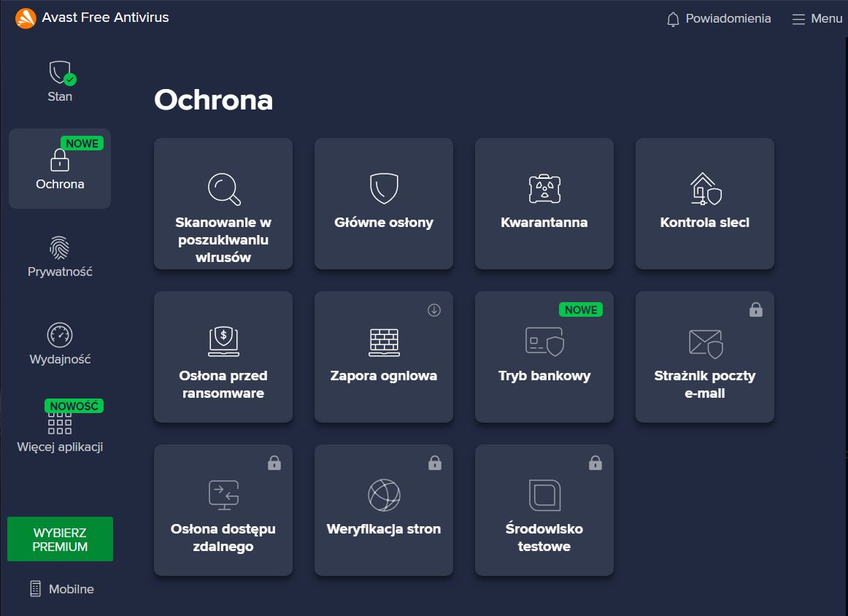Open the Stan shield status icon

tap(61, 72)
